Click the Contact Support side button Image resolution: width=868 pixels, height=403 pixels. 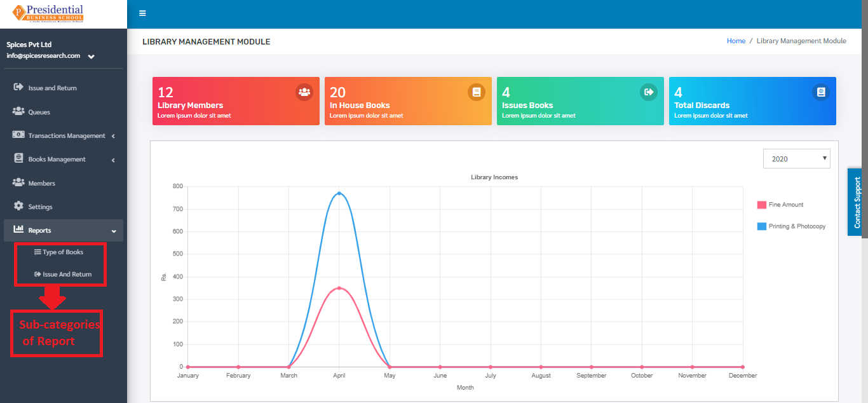tap(857, 202)
